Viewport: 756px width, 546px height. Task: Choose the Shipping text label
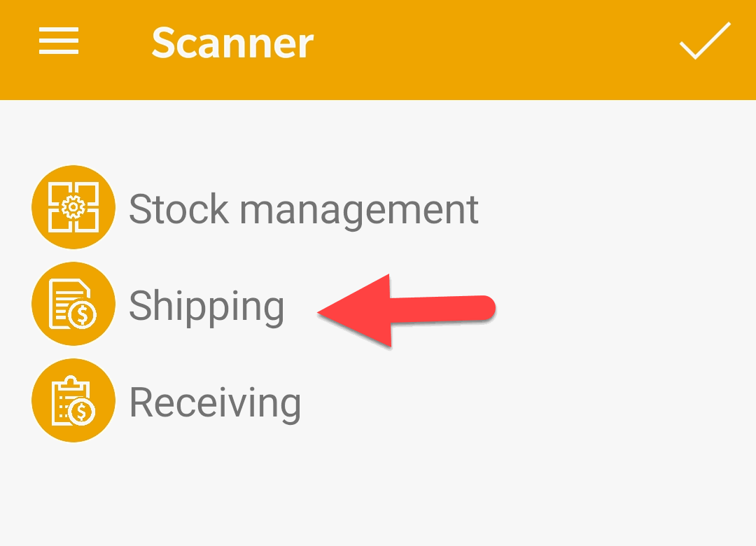tap(206, 307)
